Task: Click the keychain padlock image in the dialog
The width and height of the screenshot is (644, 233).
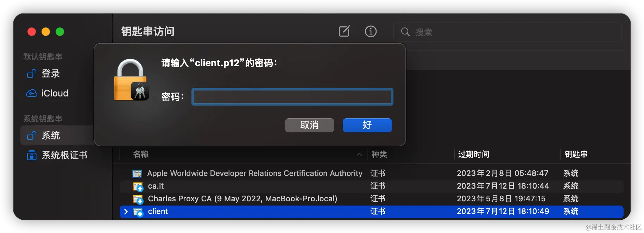Action: (x=132, y=80)
